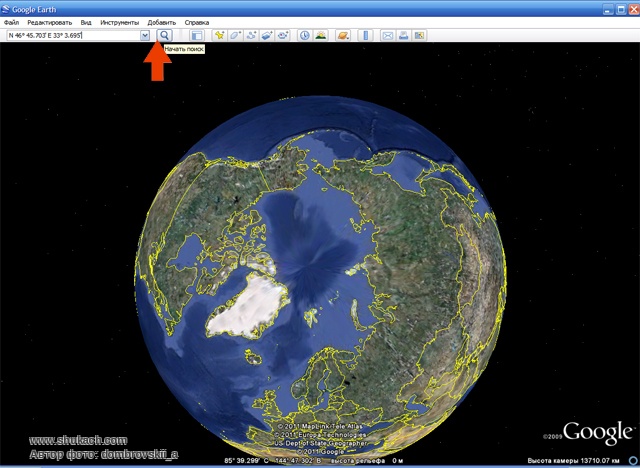Click the Google logo in the globe view
640x468 pixels.
click(x=598, y=433)
